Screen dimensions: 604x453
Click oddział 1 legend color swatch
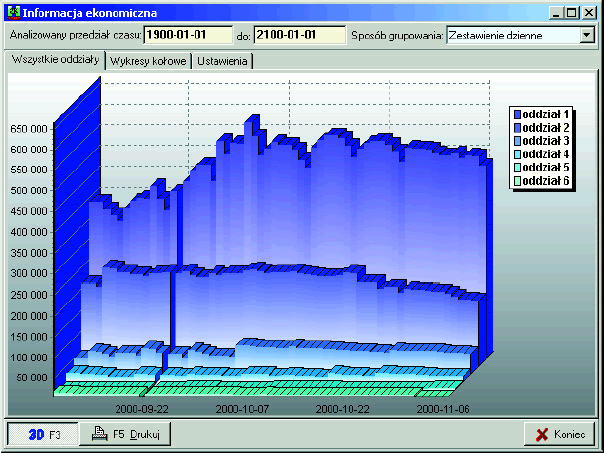tap(516, 115)
